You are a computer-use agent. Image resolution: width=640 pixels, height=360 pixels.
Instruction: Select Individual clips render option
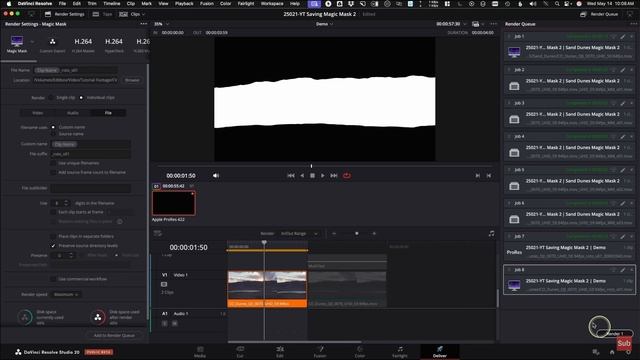point(81,98)
